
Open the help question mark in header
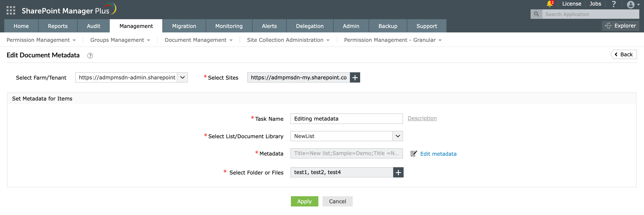(614, 4)
